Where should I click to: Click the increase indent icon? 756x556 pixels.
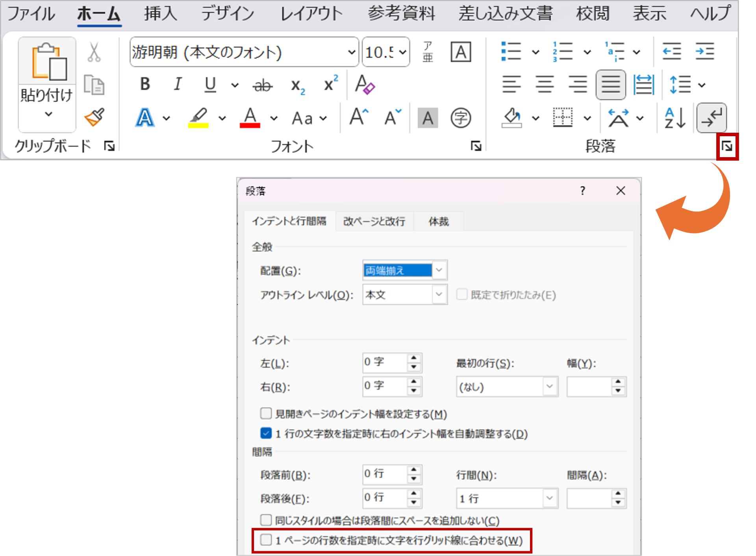click(704, 52)
